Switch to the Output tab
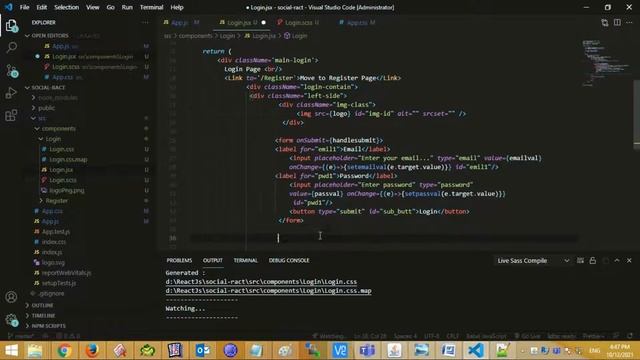 [213, 260]
